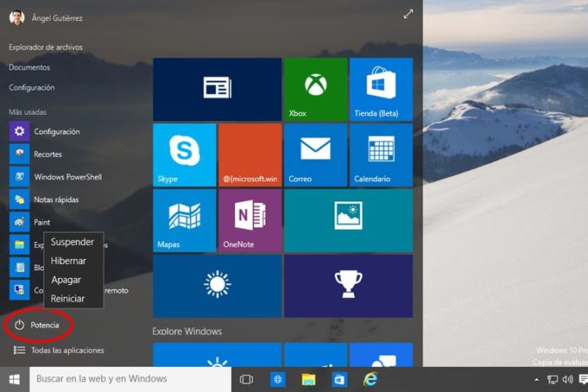This screenshot has width=588, height=392.
Task: Click the Buscar en la web y en Windows box
Action: 130,379
